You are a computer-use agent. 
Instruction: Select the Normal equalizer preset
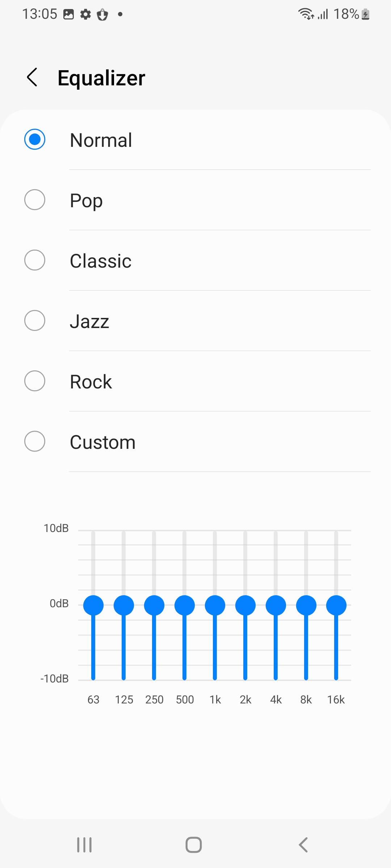35,139
